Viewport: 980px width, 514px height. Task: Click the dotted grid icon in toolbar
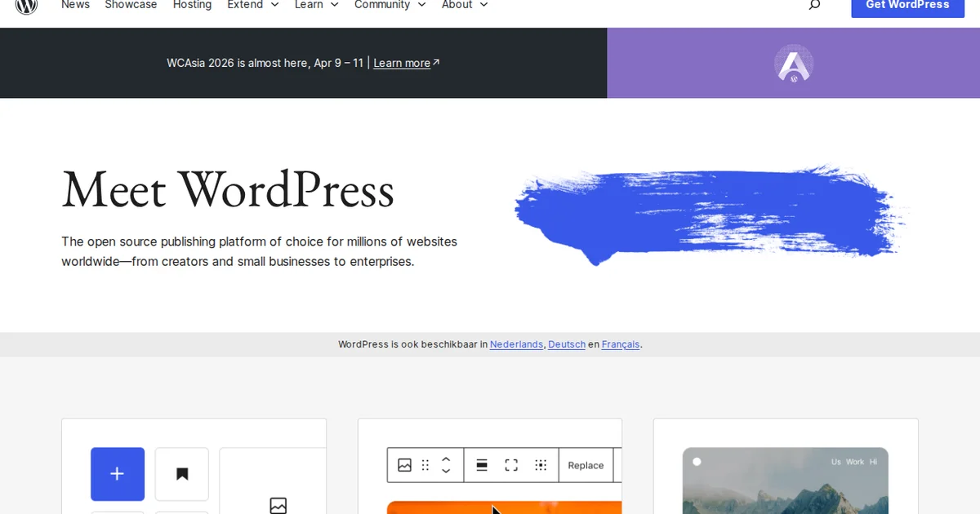coord(541,465)
